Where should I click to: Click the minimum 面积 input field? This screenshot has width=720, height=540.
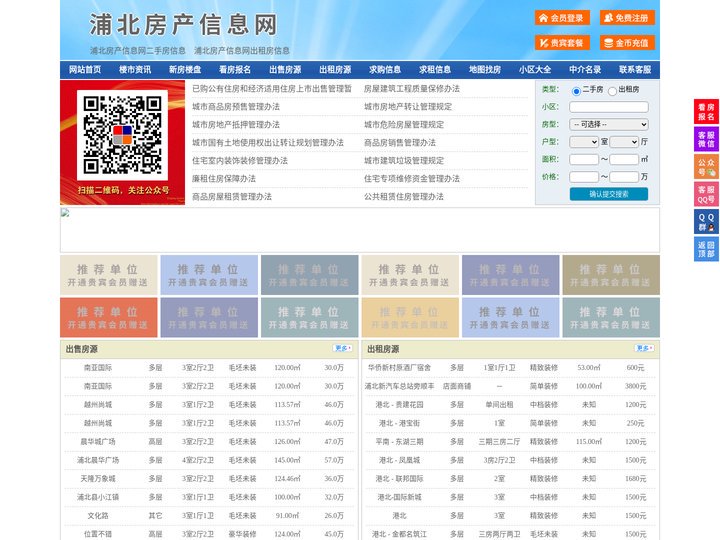(x=584, y=159)
